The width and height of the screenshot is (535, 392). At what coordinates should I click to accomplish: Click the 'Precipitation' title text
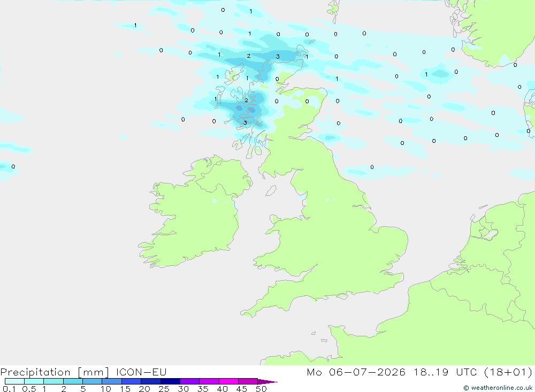click(x=35, y=372)
